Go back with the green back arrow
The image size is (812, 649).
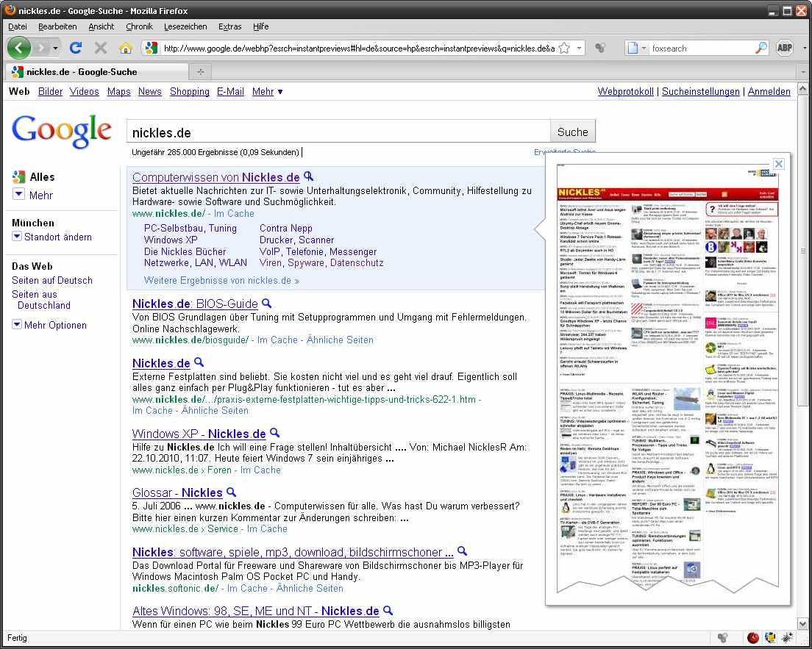tap(18, 48)
